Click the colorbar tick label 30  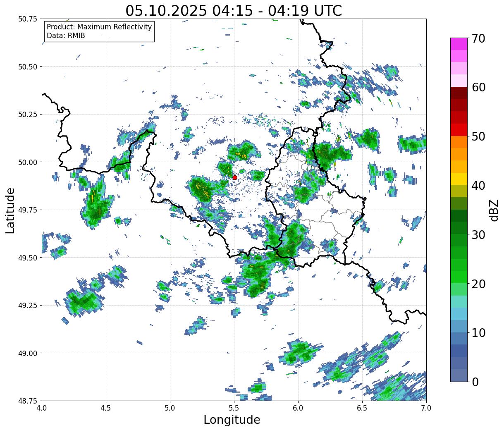[478, 234]
